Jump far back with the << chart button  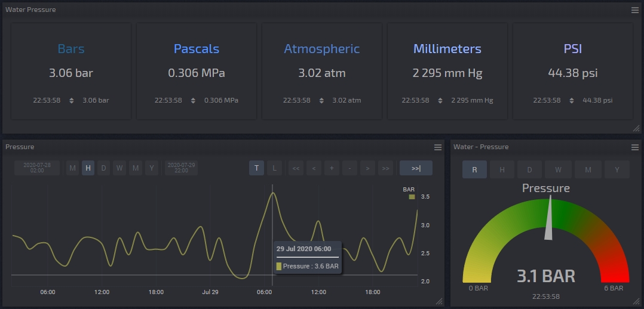pyautogui.click(x=296, y=169)
